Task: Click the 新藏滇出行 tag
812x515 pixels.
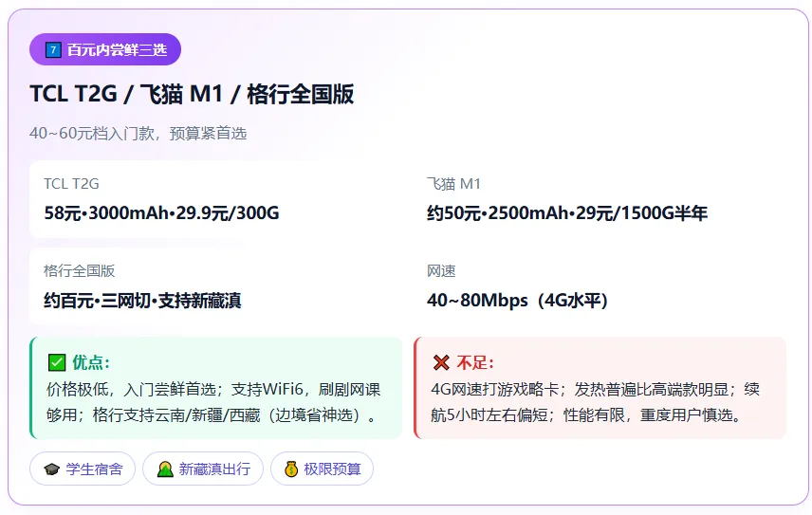Action: (203, 469)
